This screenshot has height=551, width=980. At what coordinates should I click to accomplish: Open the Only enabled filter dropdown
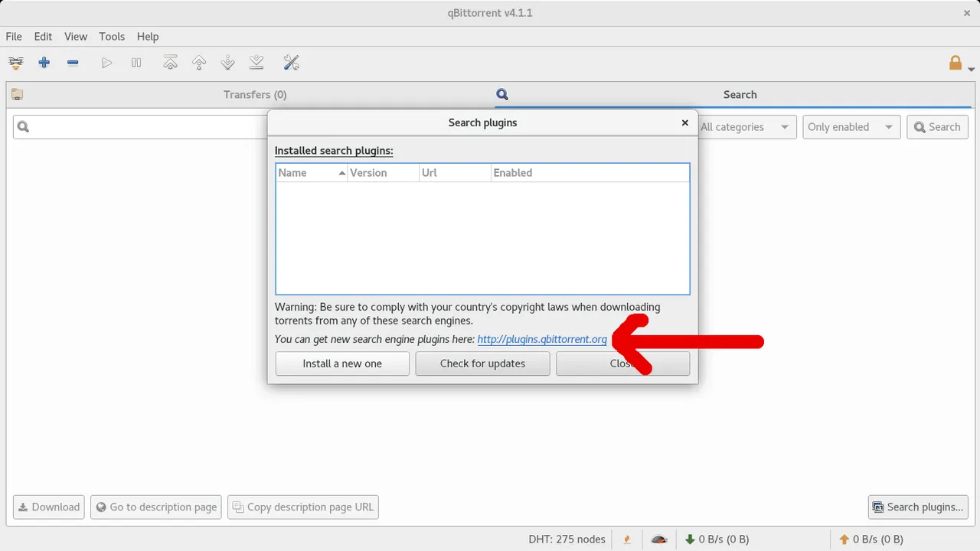tap(850, 126)
